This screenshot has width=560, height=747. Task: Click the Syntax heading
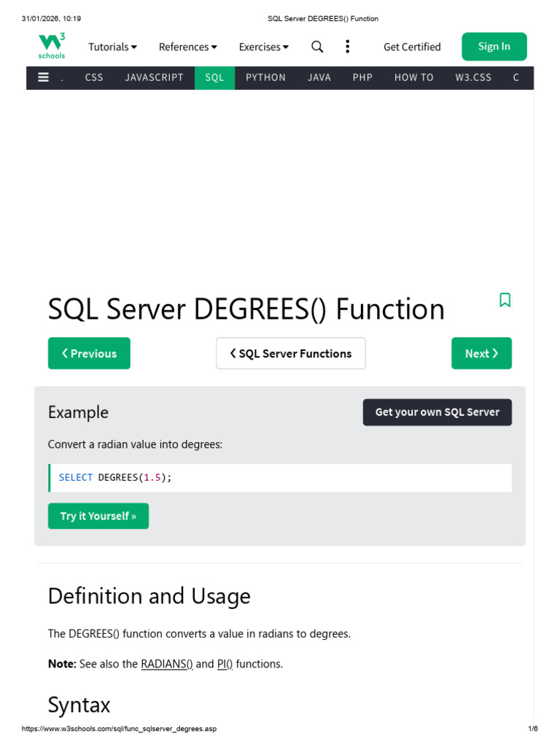[79, 705]
